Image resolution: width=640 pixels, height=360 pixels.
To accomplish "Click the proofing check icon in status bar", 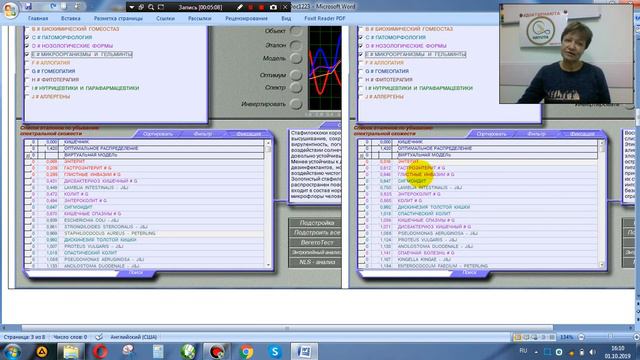I will 99,337.
